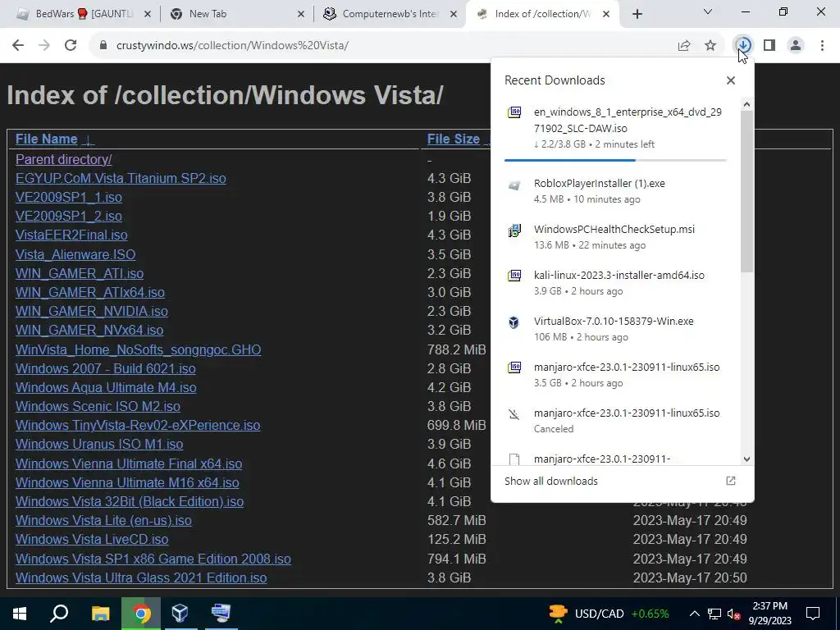The width and height of the screenshot is (840, 630).
Task: Open Windows Vista LiveCD.iso link
Action: pyautogui.click(x=92, y=540)
